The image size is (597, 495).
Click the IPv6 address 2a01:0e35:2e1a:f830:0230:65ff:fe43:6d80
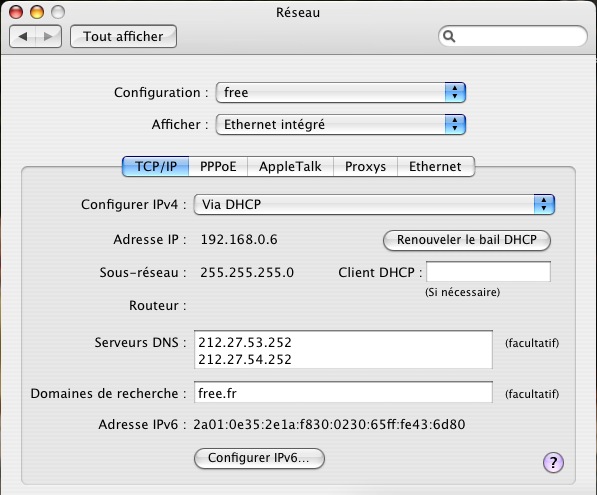click(x=329, y=424)
